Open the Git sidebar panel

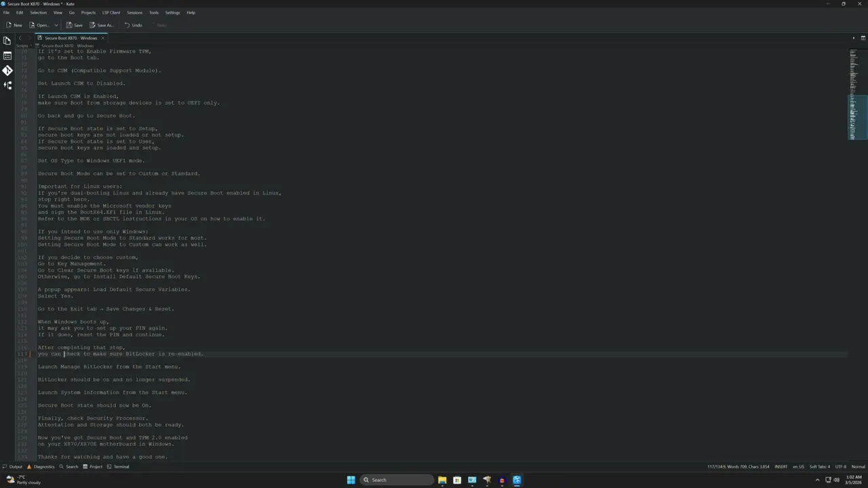(x=7, y=70)
